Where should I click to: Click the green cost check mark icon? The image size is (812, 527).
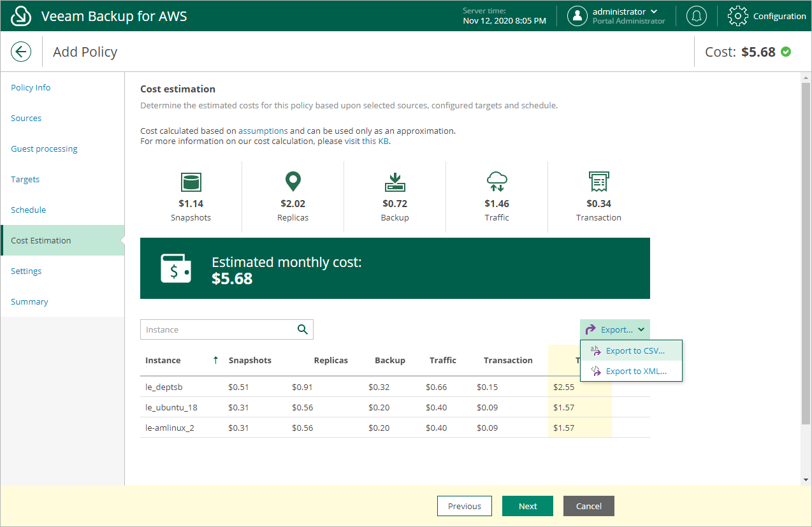click(786, 52)
